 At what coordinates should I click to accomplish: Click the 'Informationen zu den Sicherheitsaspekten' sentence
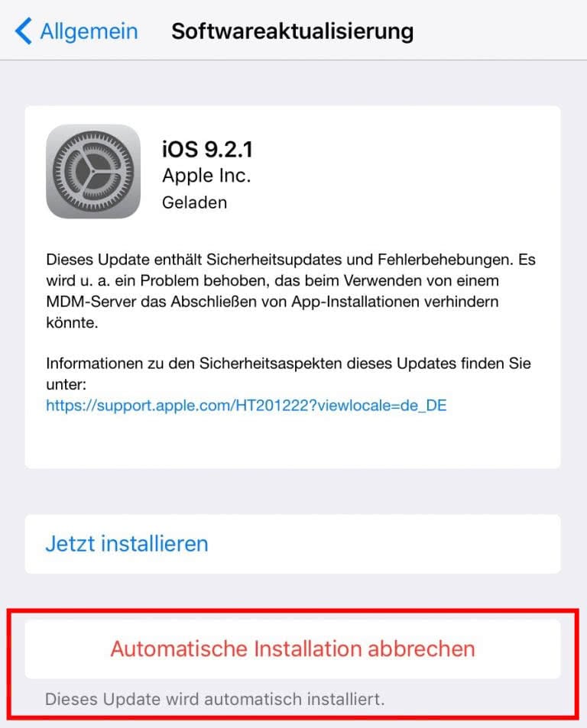click(288, 364)
